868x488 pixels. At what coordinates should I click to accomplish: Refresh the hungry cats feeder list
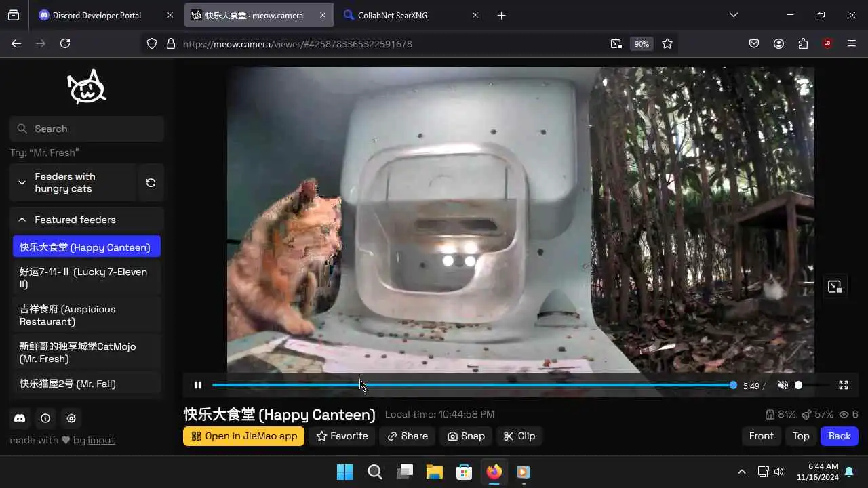[151, 182]
